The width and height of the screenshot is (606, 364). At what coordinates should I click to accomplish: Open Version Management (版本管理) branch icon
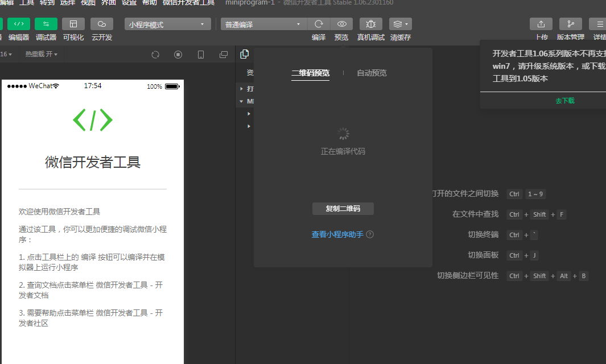571,24
